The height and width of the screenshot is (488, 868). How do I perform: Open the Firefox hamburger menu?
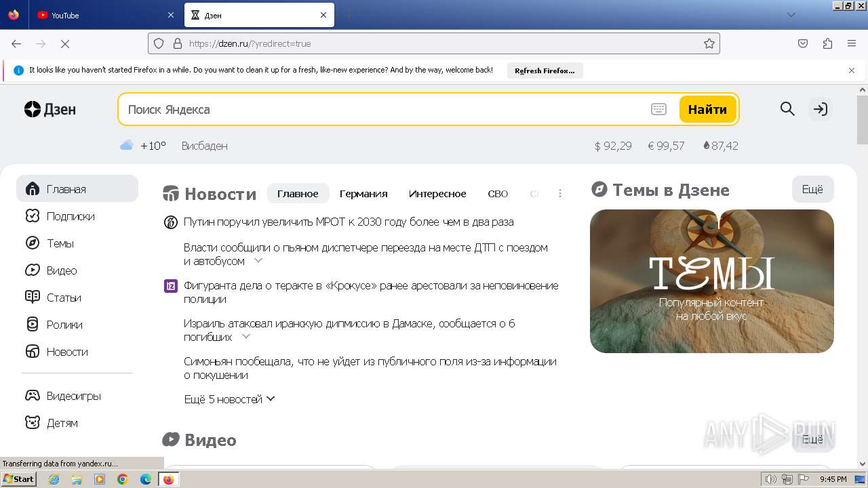(852, 43)
